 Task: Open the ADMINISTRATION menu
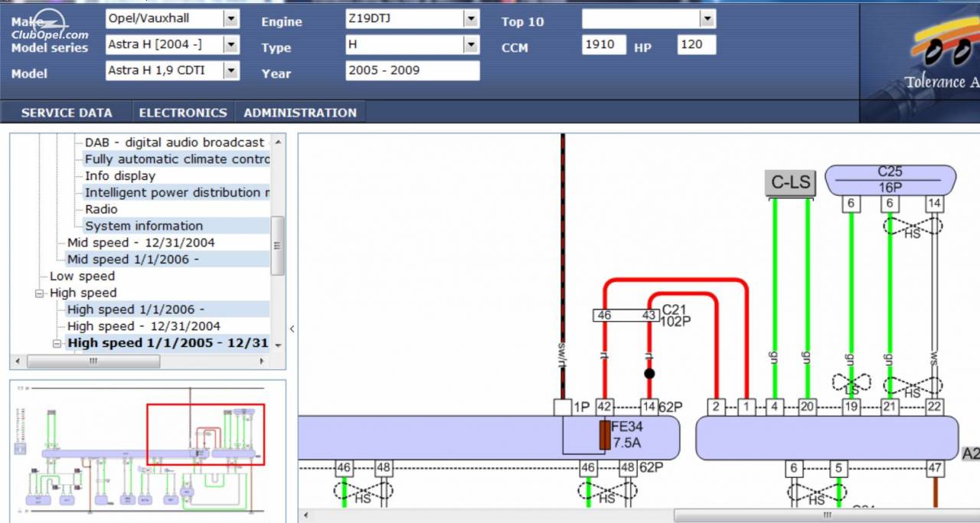click(x=300, y=113)
